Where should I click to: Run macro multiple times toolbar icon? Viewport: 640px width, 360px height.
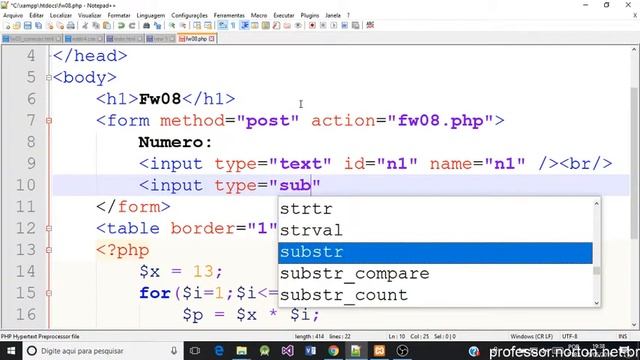344,25
